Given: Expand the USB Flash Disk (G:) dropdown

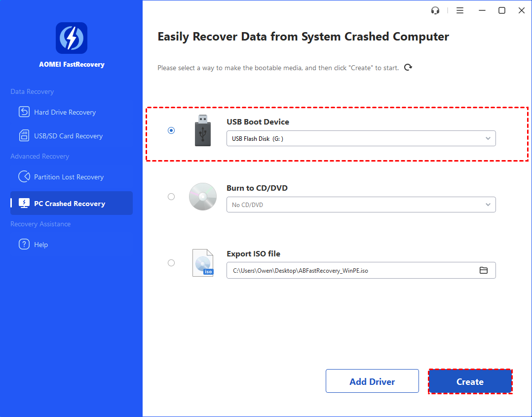Looking at the screenshot, I should tap(361, 139).
